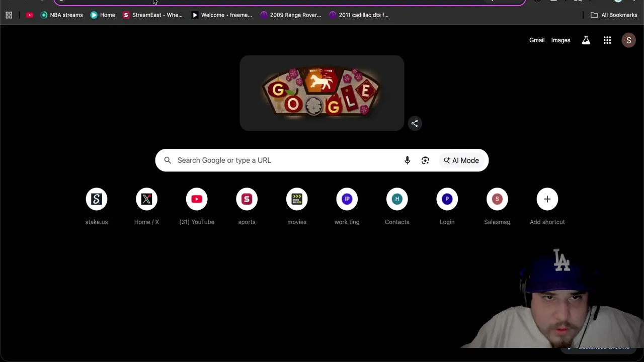Viewport: 644px width, 362px height.
Task: Open the sports shortcut
Action: click(247, 206)
